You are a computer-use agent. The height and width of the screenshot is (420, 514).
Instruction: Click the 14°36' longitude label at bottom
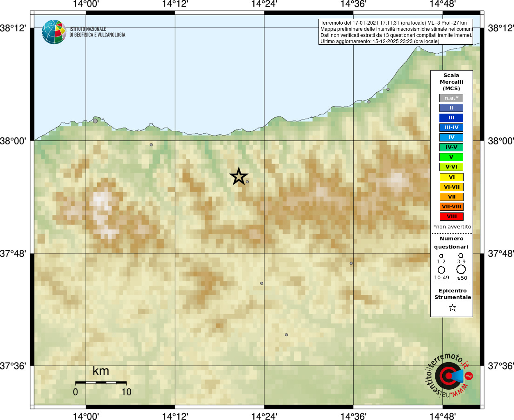coord(353,416)
